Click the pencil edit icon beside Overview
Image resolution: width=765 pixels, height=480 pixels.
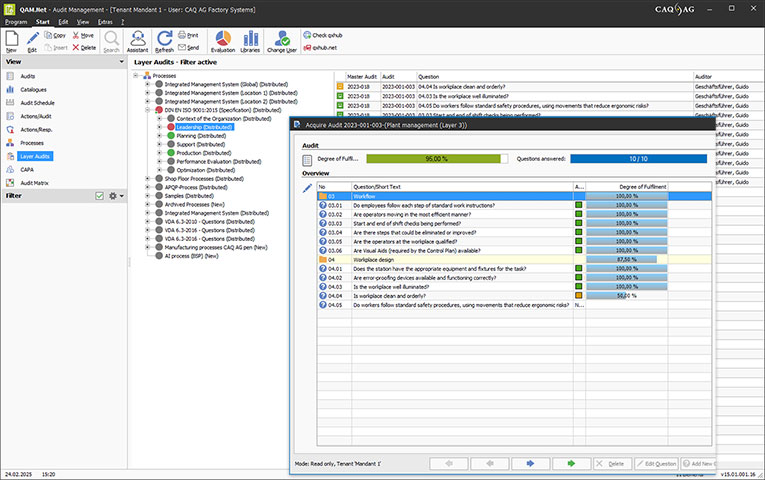(308, 188)
